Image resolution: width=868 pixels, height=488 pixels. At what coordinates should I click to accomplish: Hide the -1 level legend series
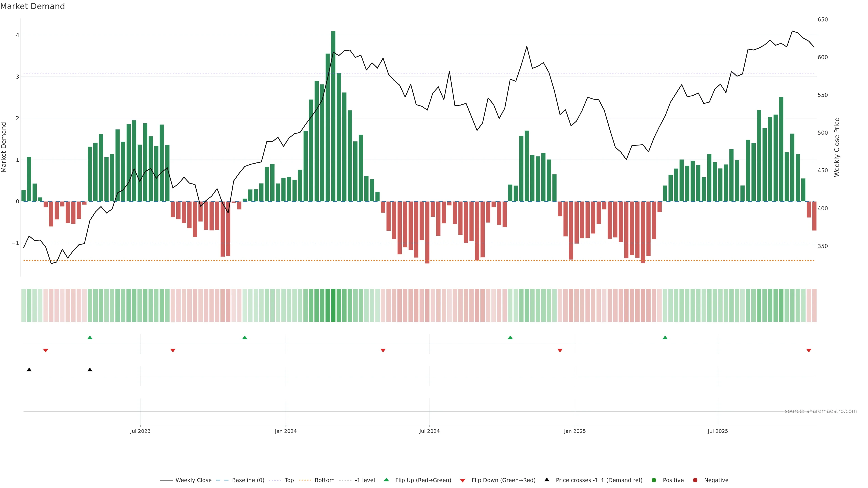(x=365, y=480)
